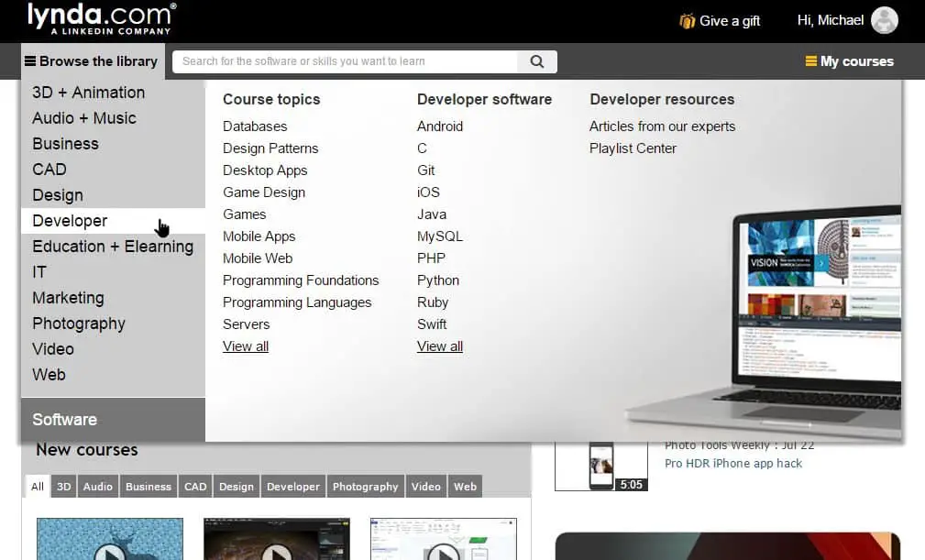Switch to the Developer tab
This screenshot has height=560, width=925.
click(293, 487)
